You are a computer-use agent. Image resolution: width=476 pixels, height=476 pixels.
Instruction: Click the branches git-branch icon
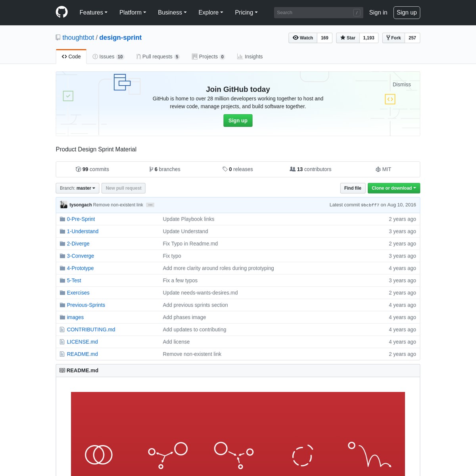click(151, 169)
